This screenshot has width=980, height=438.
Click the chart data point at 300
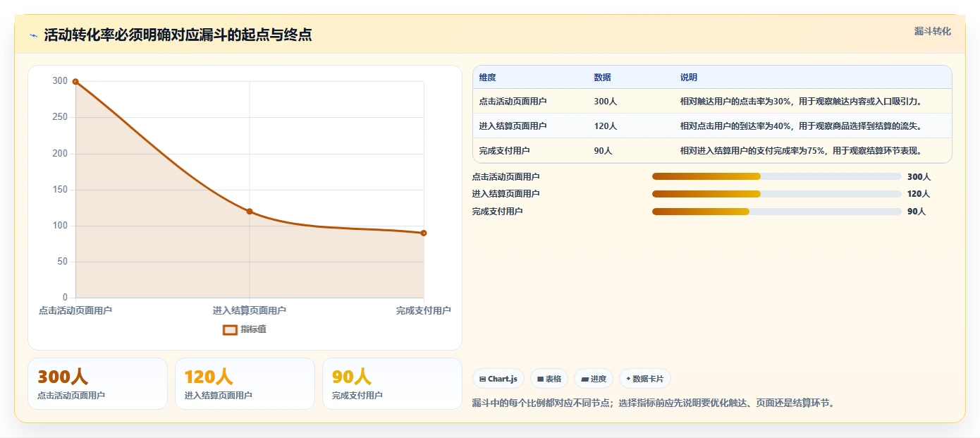[75, 82]
